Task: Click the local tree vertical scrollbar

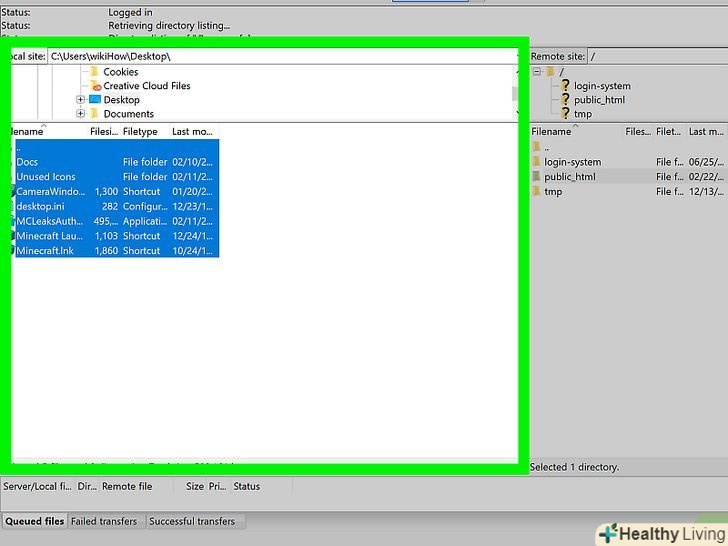Action: pyautogui.click(x=515, y=93)
